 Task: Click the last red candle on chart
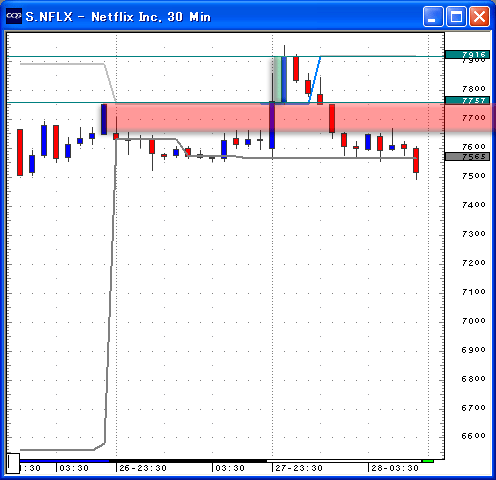[416, 160]
